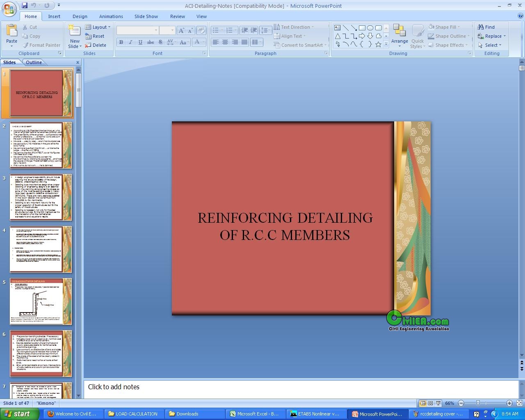This screenshot has width=525, height=420.
Task: Toggle Strikethrough formatting
Action: (150, 42)
